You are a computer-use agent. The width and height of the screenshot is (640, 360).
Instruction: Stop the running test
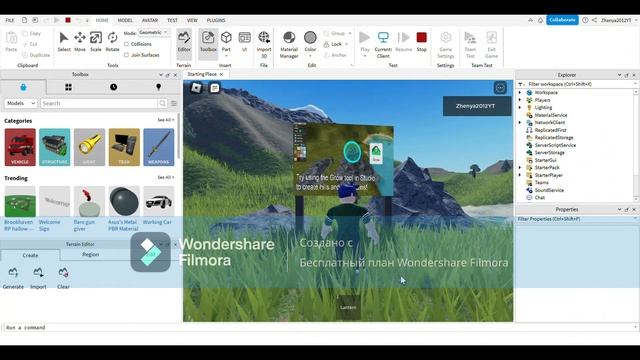click(422, 41)
